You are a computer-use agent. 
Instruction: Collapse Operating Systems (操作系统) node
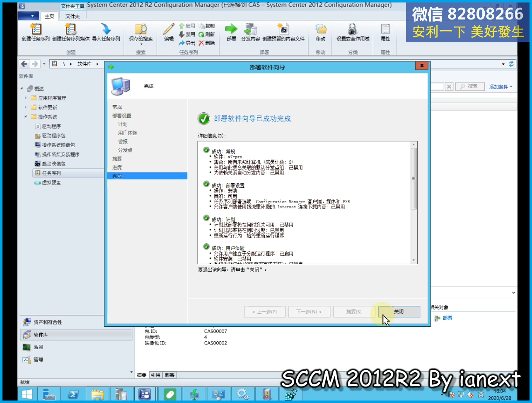point(25,117)
